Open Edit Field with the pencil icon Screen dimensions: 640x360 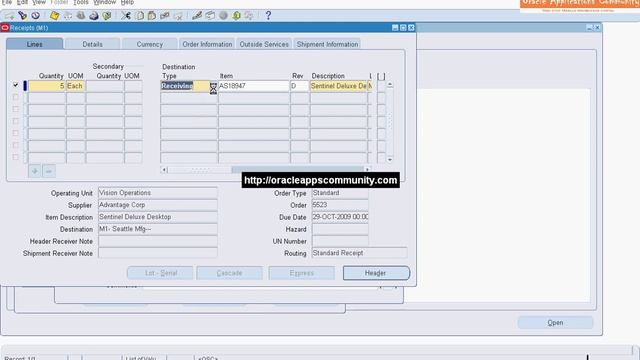pyautogui.click(x=197, y=16)
